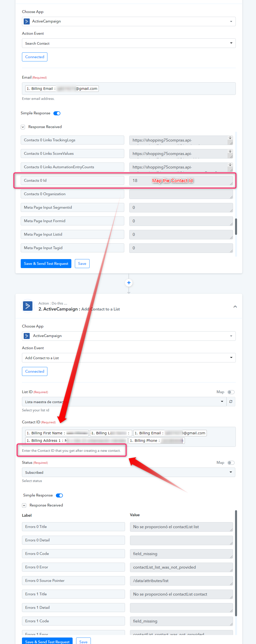Select Billing Phone tag in Contact ID

point(156,441)
